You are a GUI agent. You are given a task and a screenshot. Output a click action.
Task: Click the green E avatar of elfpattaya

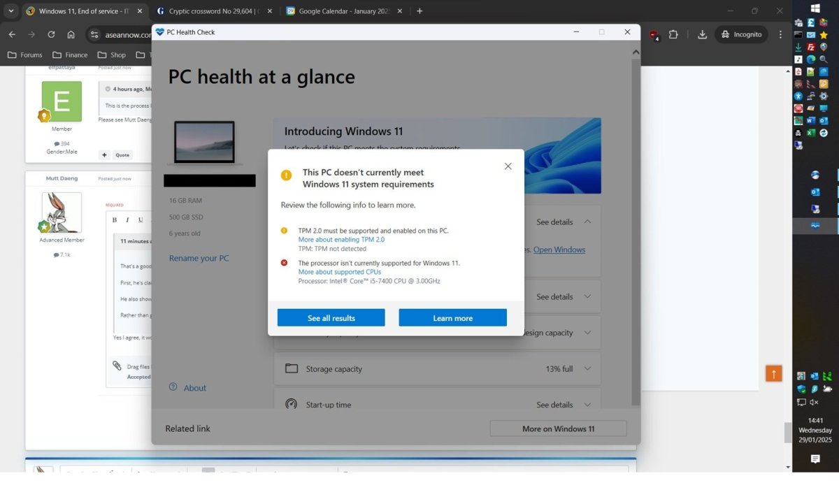(x=62, y=101)
